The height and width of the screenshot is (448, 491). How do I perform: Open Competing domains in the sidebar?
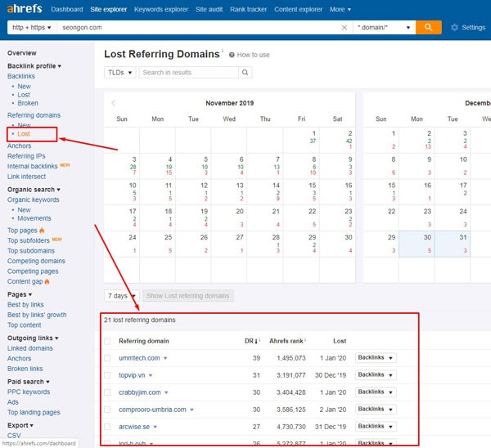click(36, 261)
